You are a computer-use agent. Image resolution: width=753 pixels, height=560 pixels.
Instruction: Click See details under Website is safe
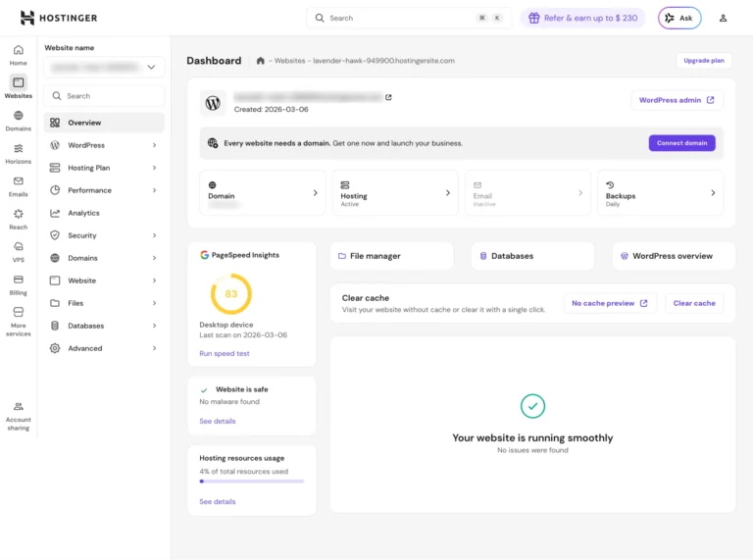(218, 421)
